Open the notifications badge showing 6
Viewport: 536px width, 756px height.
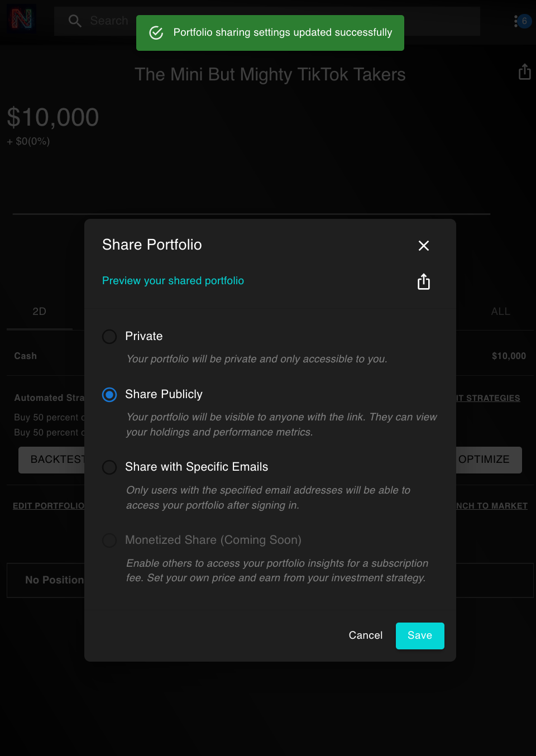click(x=524, y=21)
